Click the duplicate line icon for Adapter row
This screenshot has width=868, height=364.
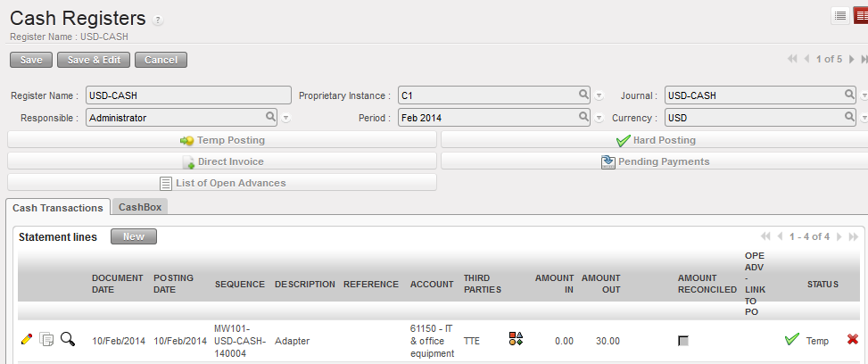47,339
